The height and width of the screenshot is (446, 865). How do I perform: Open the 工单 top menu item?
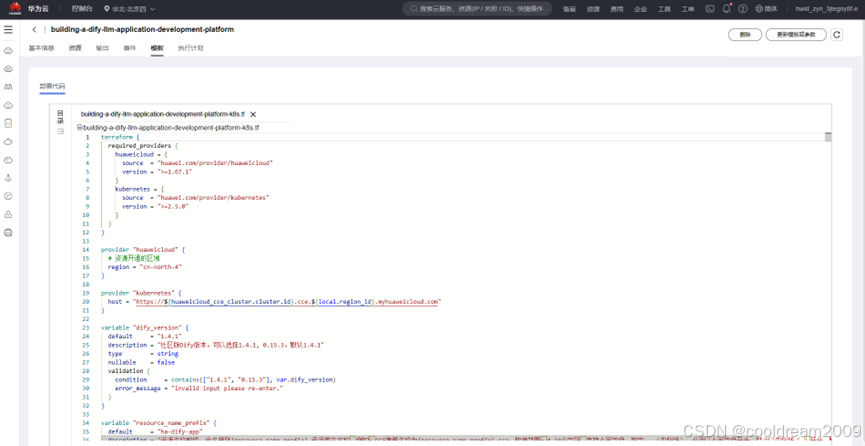688,9
